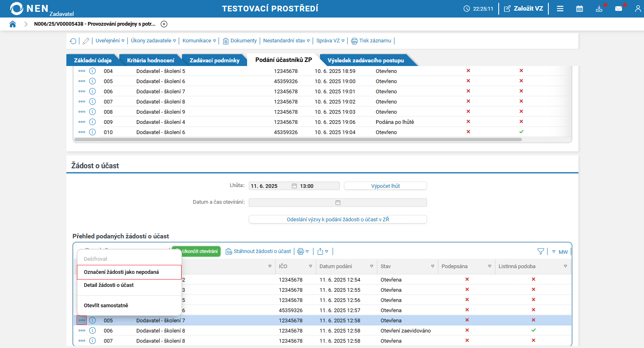Image resolution: width=644 pixels, height=348 pixels.
Task: Expand Úkony zadavatele menu
Action: (x=153, y=41)
